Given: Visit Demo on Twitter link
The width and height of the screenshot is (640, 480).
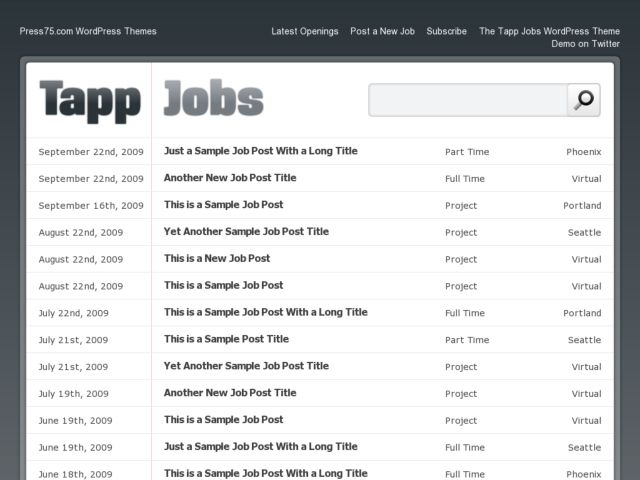Looking at the screenshot, I should click(586, 44).
